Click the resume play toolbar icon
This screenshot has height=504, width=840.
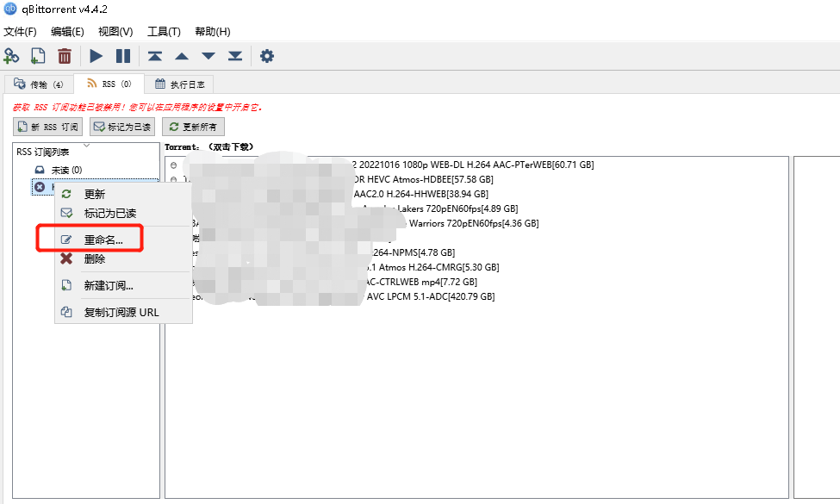pos(96,56)
